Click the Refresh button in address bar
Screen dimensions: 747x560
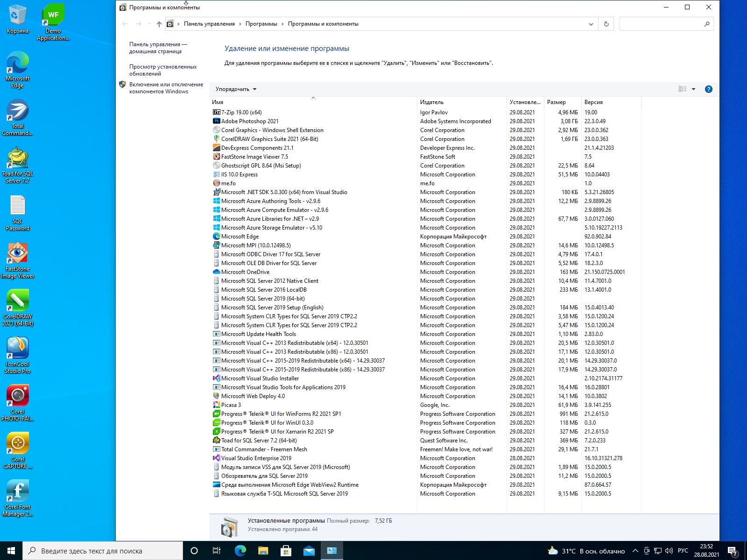(606, 24)
